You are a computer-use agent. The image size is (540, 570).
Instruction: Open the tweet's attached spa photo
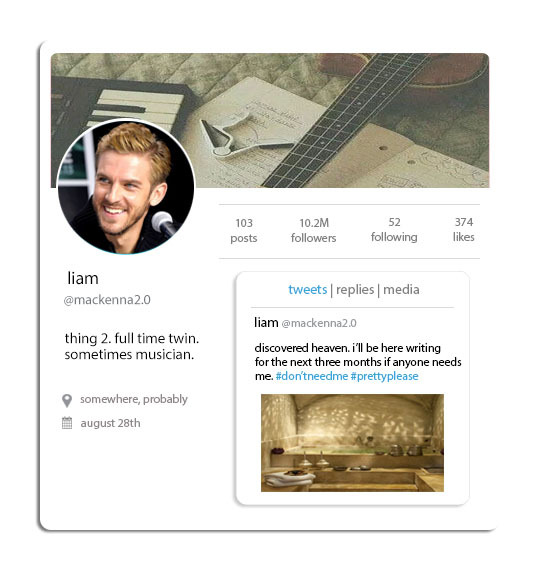click(352, 443)
